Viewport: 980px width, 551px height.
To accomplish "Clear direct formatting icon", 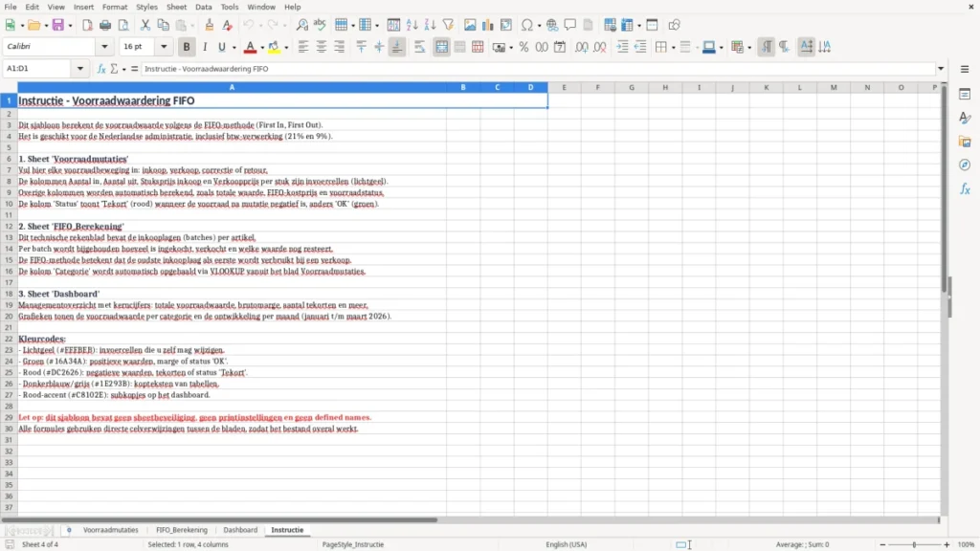I will (x=228, y=25).
